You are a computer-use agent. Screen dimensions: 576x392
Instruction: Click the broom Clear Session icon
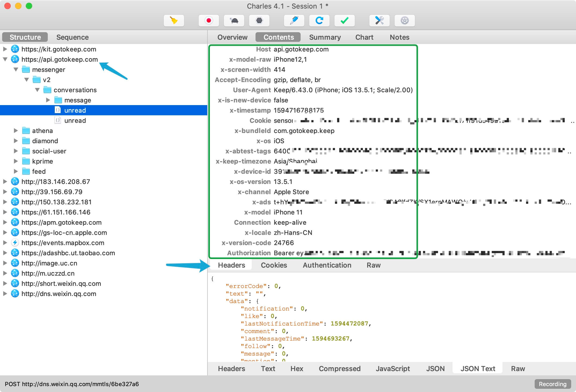pyautogui.click(x=174, y=21)
